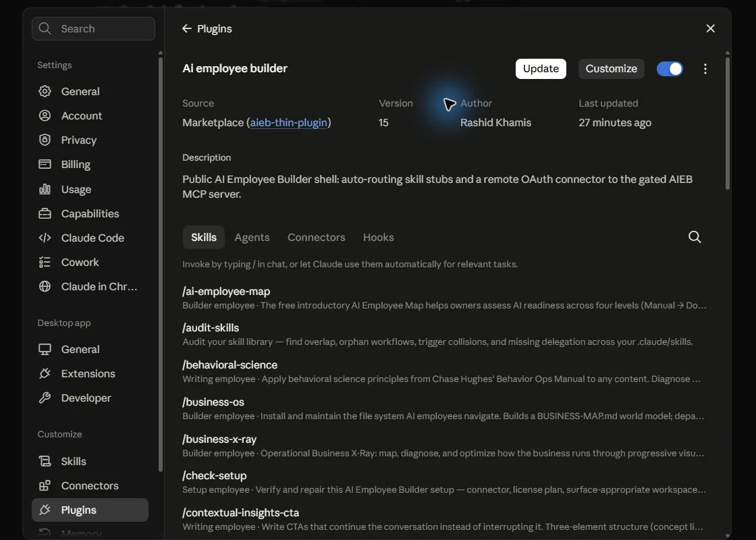
Task: Select the /ai-employee-map skill
Action: point(444,298)
